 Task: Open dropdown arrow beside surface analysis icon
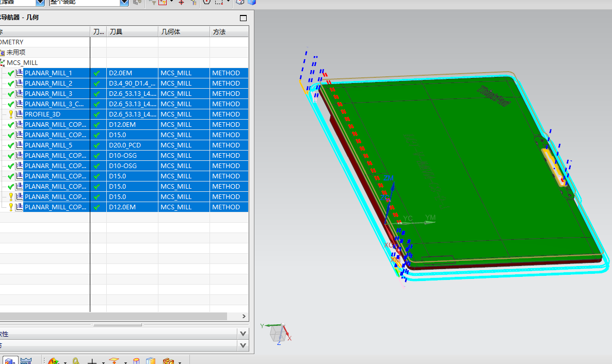pos(65,362)
